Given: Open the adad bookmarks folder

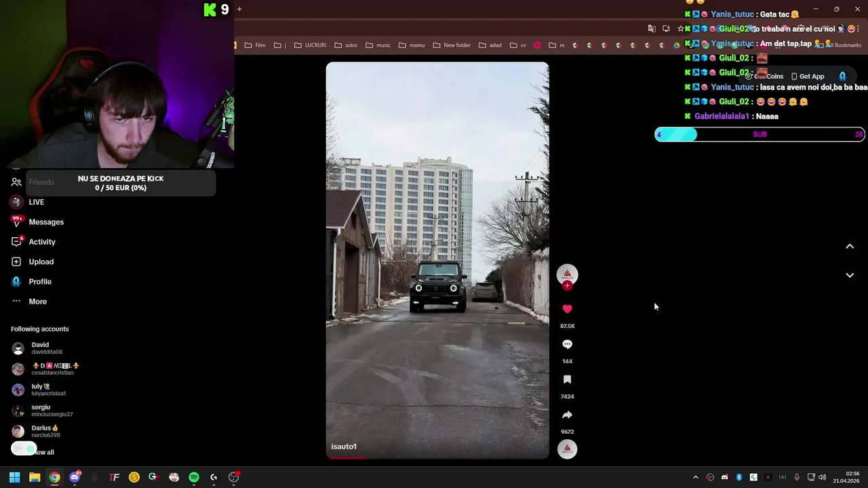Looking at the screenshot, I should click(490, 45).
